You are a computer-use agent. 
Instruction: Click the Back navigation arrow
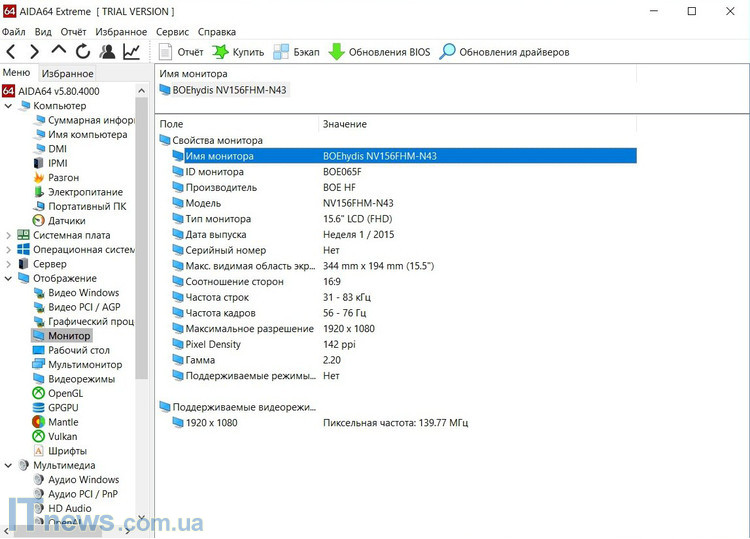pyautogui.click(x=11, y=52)
